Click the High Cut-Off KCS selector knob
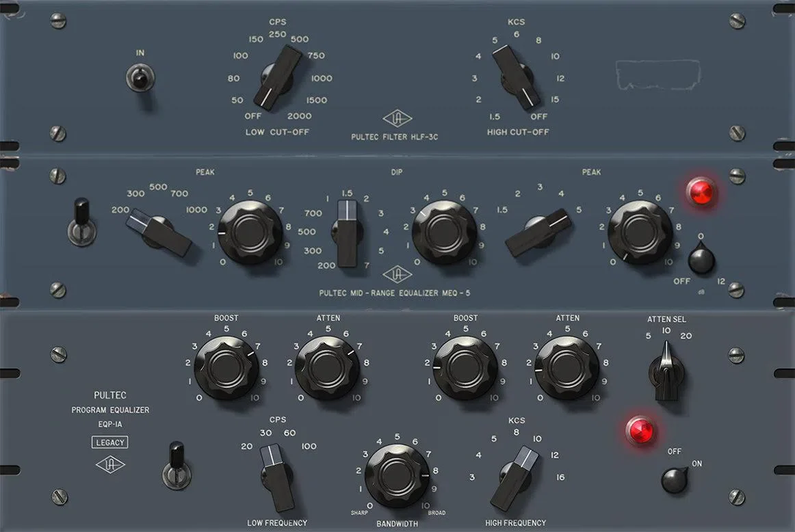 pos(517,77)
